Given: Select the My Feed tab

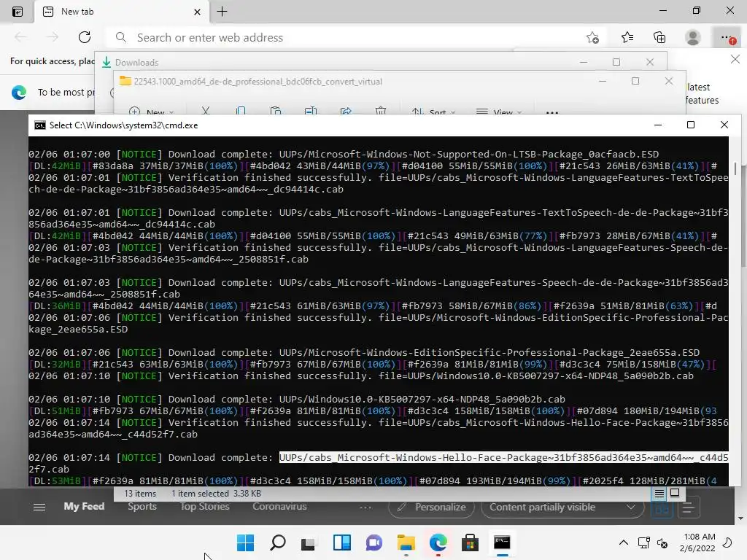Looking at the screenshot, I should [x=84, y=506].
